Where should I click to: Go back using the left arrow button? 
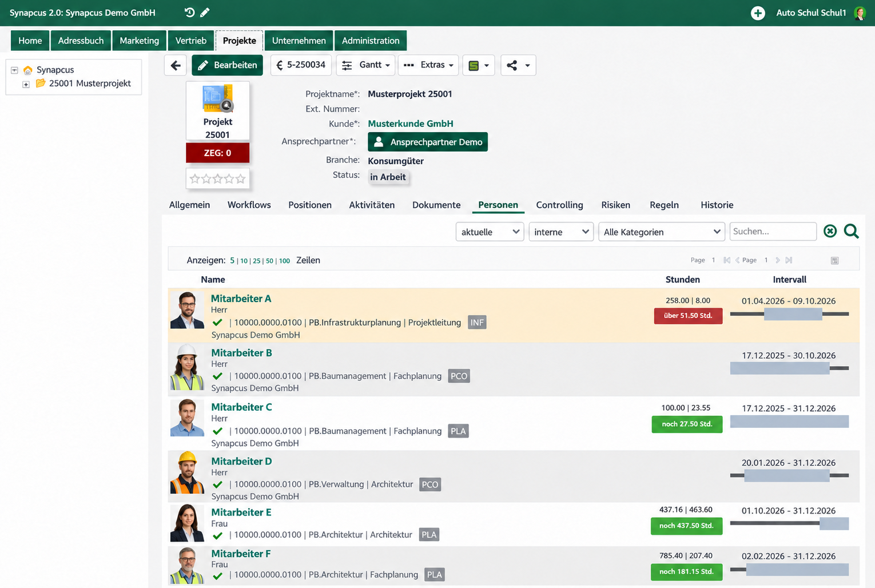[x=176, y=65]
